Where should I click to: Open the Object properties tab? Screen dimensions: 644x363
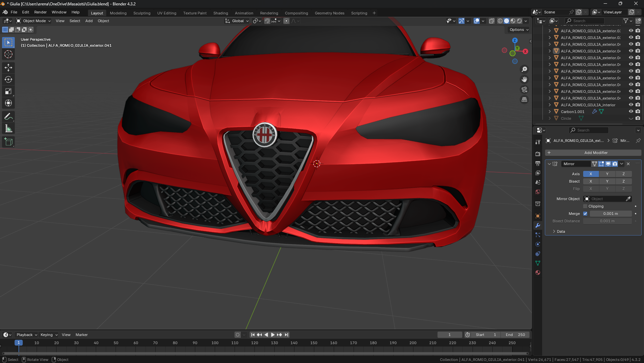(x=538, y=216)
